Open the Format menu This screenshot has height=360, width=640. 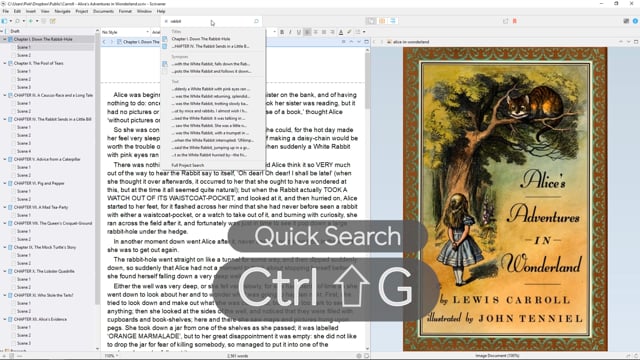tap(125, 11)
